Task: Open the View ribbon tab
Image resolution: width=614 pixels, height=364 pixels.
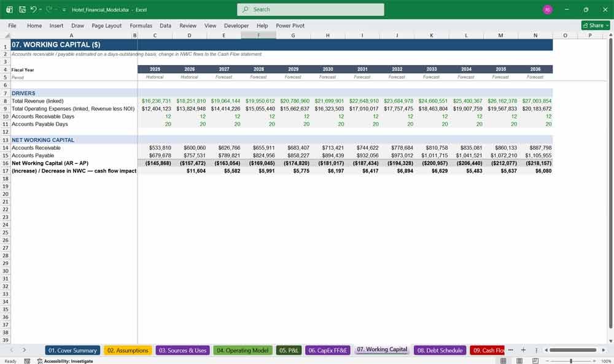Action: tap(210, 25)
